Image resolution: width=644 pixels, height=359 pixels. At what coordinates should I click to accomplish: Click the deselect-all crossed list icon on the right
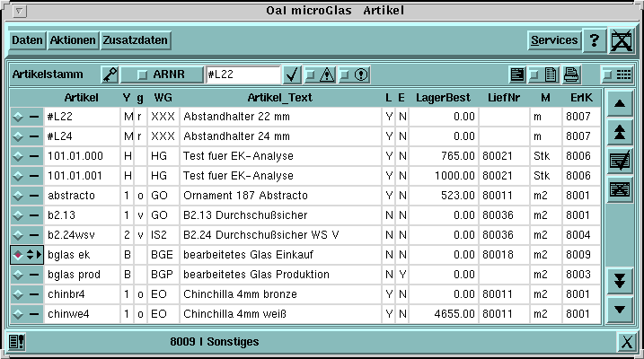[x=619, y=189]
